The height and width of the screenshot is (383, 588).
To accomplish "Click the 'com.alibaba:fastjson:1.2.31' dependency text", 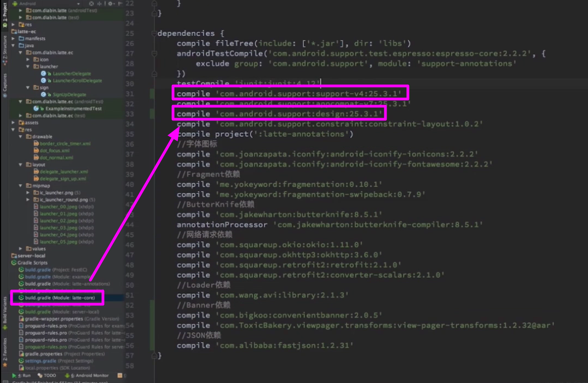I will coord(284,346).
